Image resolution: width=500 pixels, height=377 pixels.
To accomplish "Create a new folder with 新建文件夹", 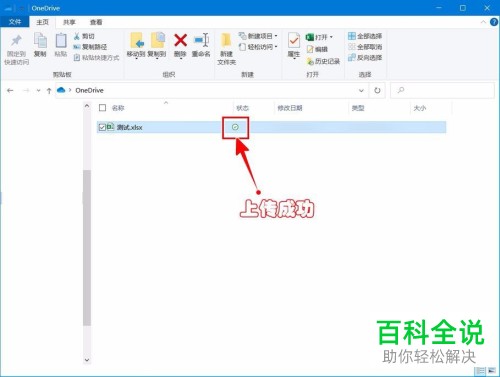I will pyautogui.click(x=226, y=49).
